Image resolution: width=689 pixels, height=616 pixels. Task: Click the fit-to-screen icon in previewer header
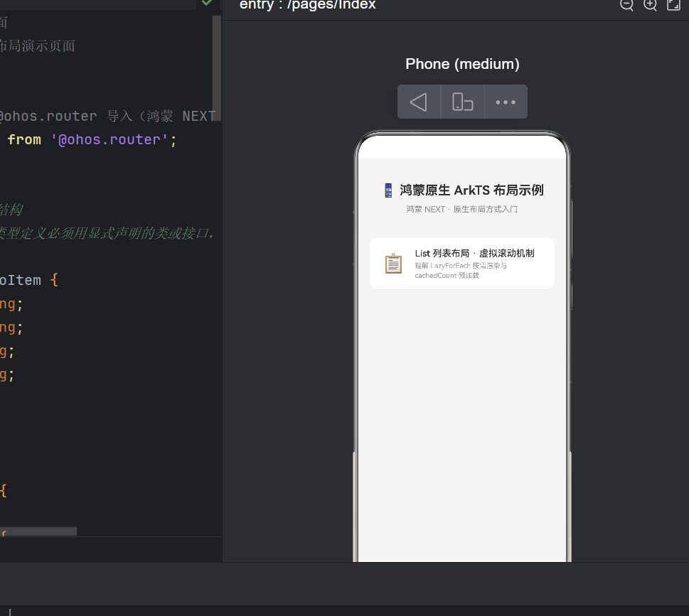click(673, 5)
